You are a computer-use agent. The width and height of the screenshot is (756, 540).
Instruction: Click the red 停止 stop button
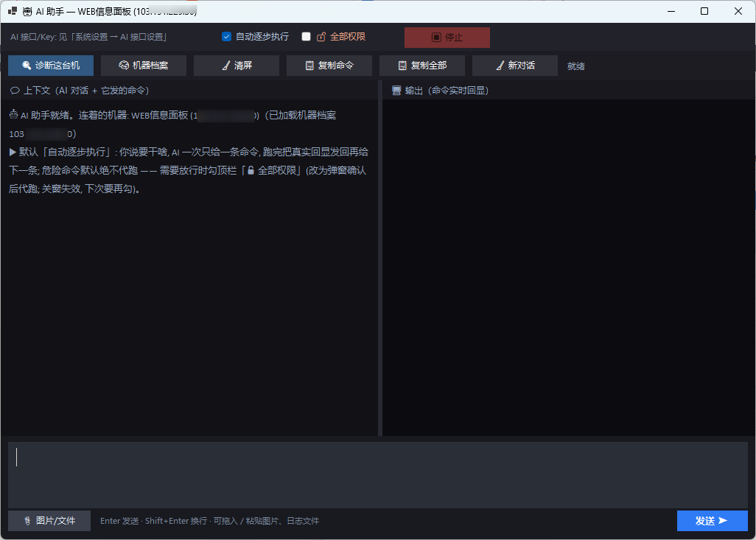coord(447,37)
